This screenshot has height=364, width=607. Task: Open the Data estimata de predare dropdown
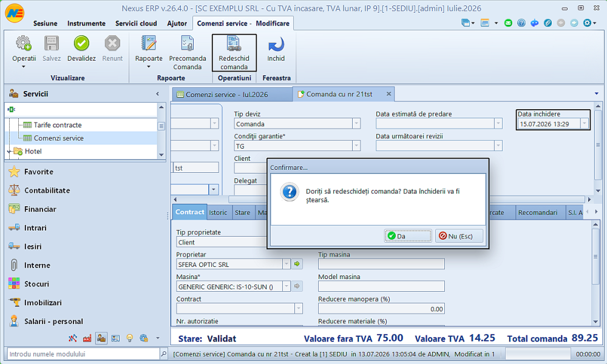click(x=498, y=124)
